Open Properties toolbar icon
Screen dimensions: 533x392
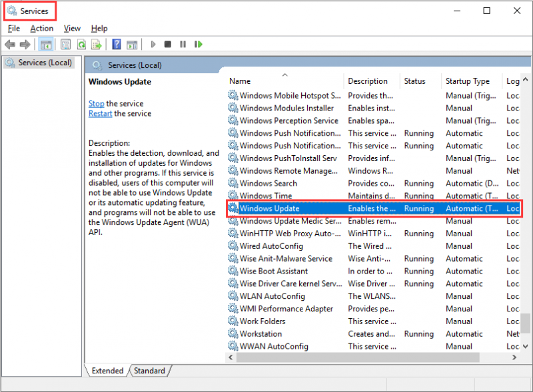pyautogui.click(x=65, y=45)
